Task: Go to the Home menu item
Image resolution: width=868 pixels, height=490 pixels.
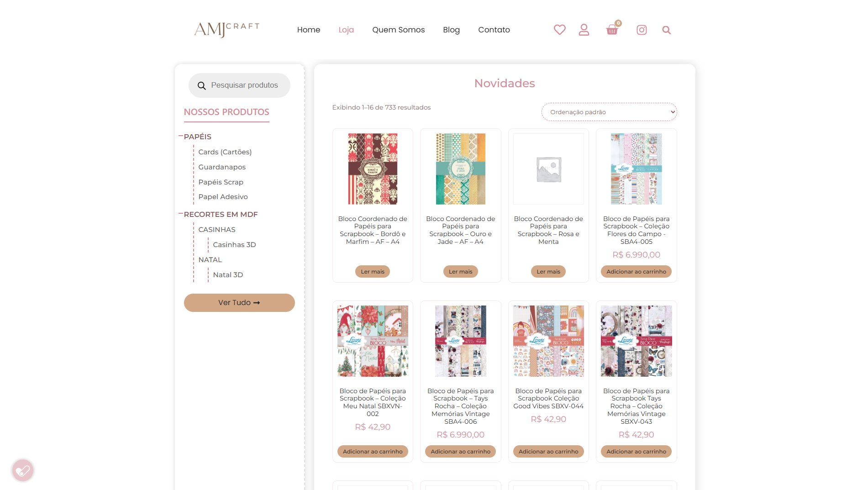Action: (x=309, y=30)
